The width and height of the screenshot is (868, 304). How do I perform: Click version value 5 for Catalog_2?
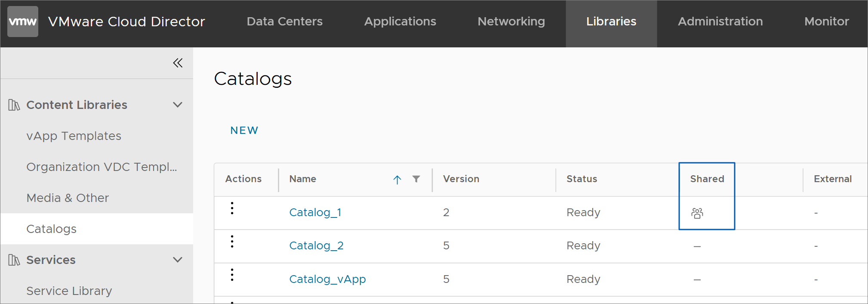pos(446,245)
